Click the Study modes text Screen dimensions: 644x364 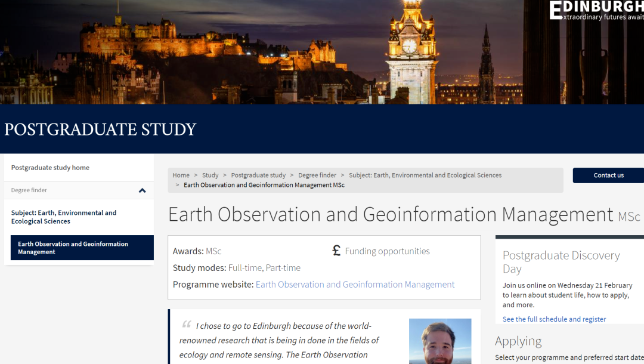pos(237,268)
